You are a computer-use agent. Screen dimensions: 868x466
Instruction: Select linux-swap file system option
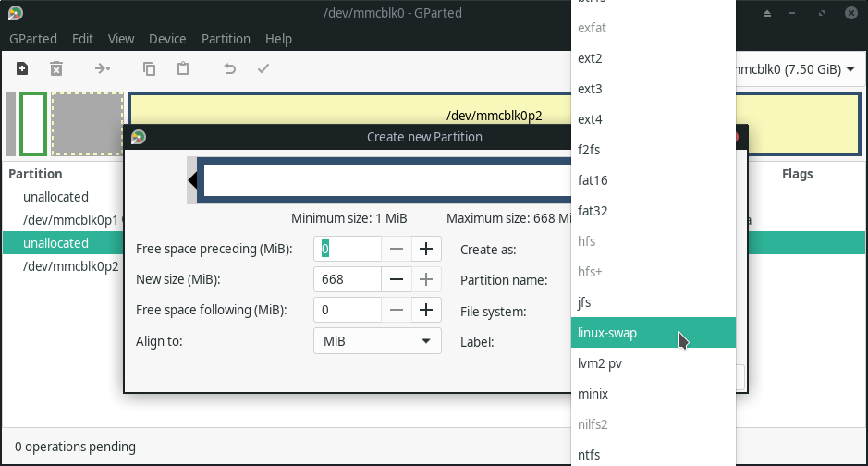pyautogui.click(x=654, y=333)
